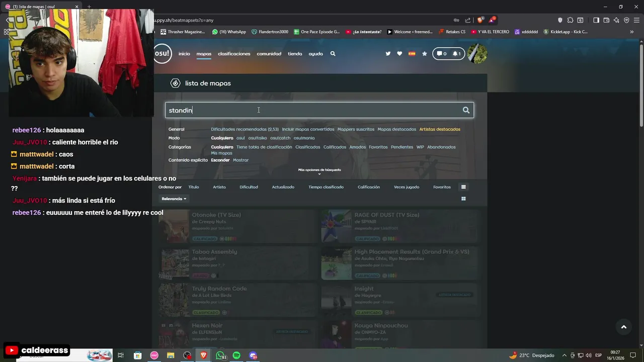This screenshot has height=362, width=644.
Task: Open the Relevancia sort dropdown
Action: click(174, 199)
